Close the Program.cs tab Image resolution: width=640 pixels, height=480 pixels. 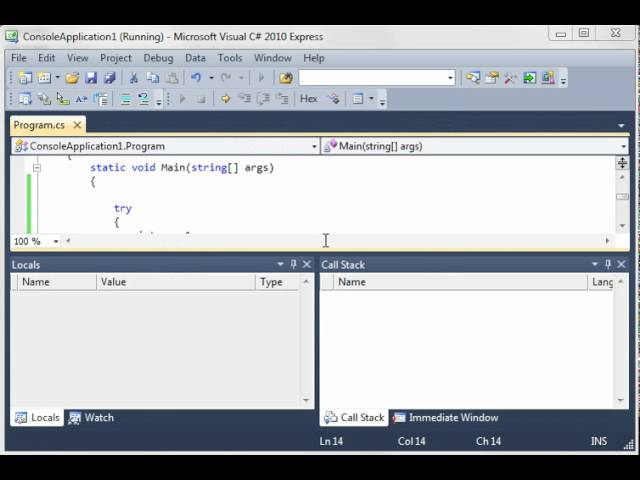(77, 125)
